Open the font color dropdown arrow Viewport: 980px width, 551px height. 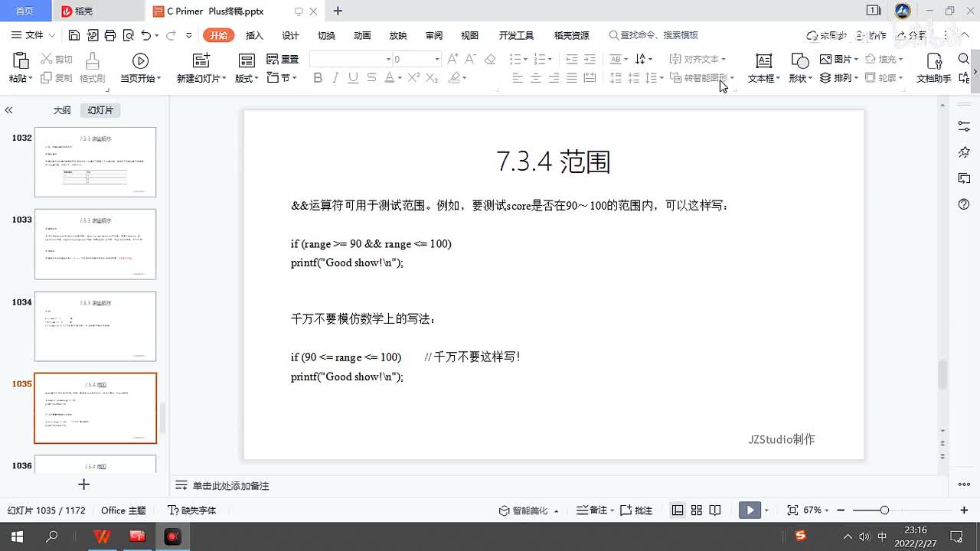(x=400, y=78)
